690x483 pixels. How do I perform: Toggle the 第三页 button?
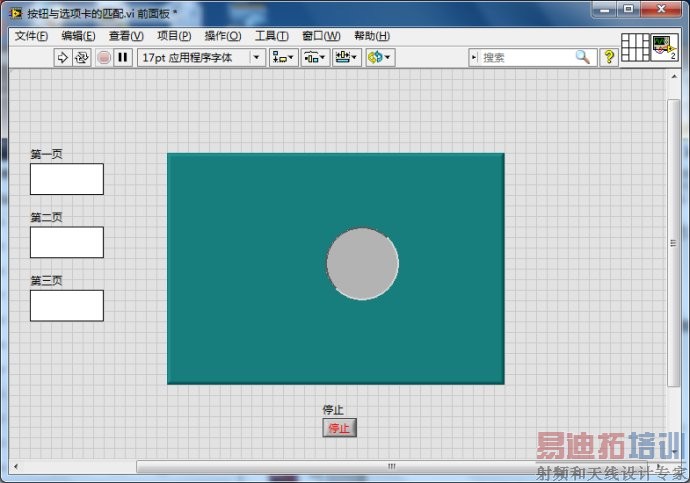(67, 305)
